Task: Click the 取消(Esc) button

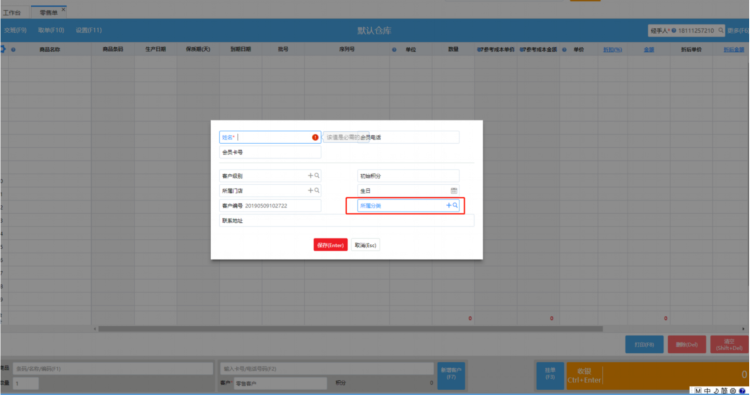Action: [x=365, y=245]
